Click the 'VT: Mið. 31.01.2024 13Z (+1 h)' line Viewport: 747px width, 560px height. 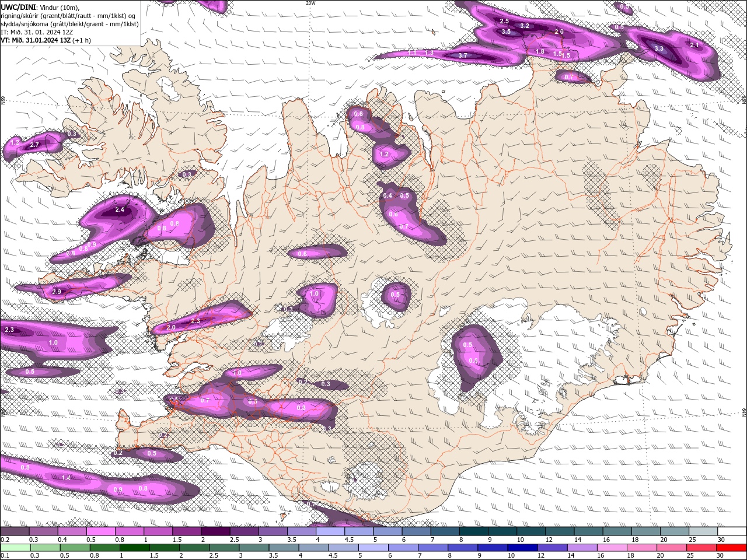46,40
